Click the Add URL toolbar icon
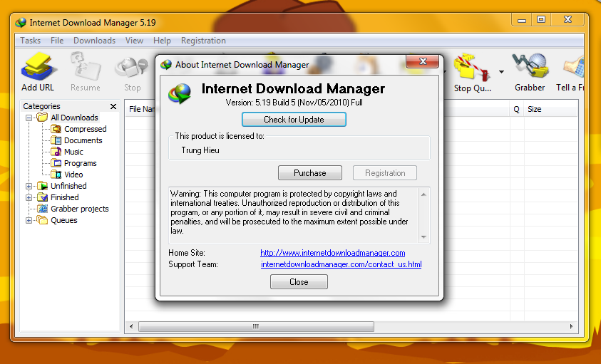The image size is (601, 364). point(38,67)
